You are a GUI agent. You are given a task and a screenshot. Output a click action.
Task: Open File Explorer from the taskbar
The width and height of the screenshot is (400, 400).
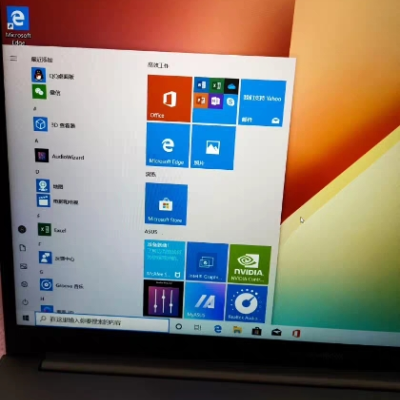(237, 330)
